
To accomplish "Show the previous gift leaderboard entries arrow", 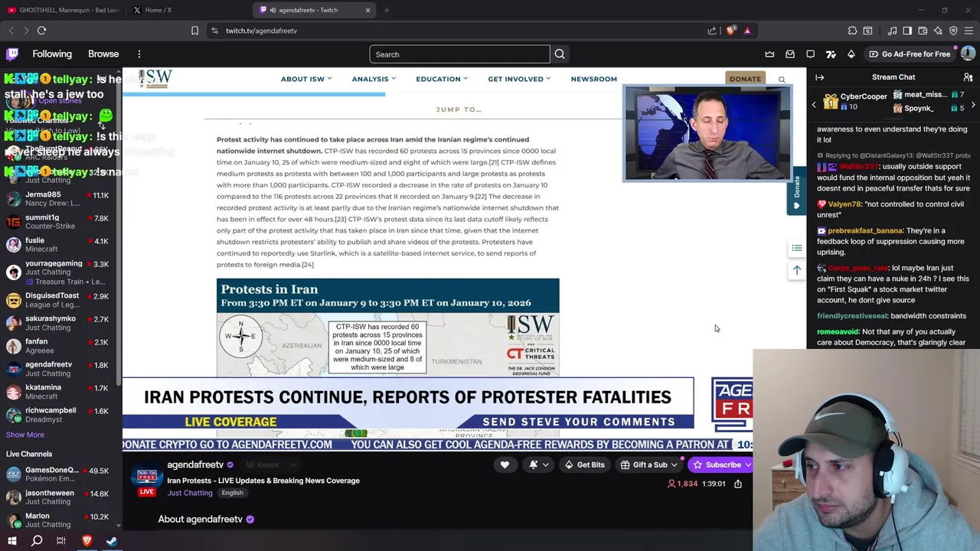I will [x=814, y=103].
